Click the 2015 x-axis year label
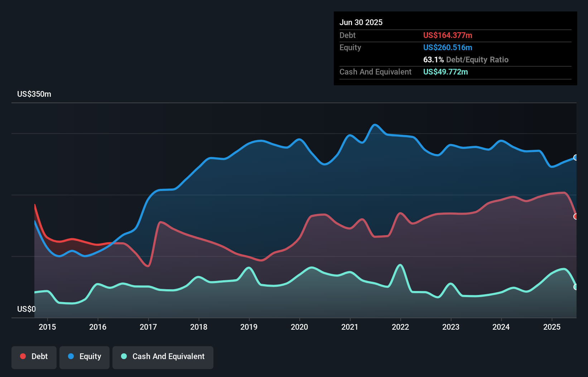Viewport: 588px width, 377px height. tap(47, 327)
